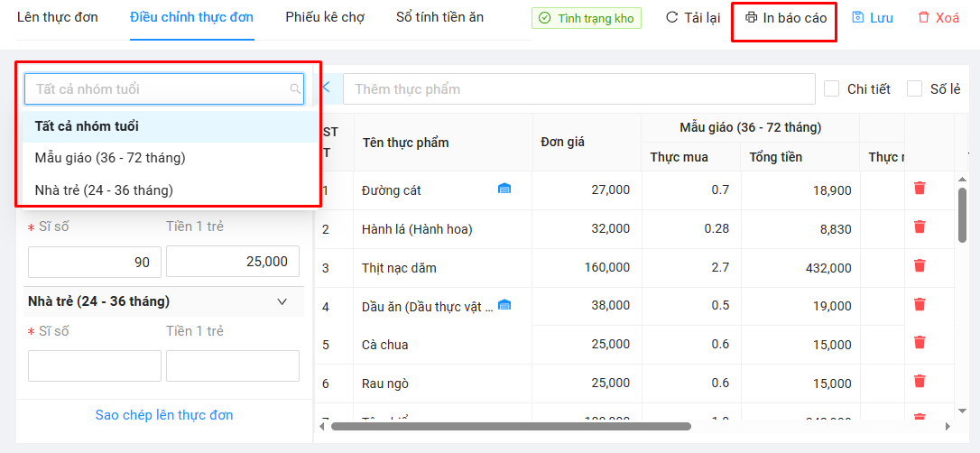
Task: Remove Thịt nạc dăm using trash icon
Action: click(920, 265)
